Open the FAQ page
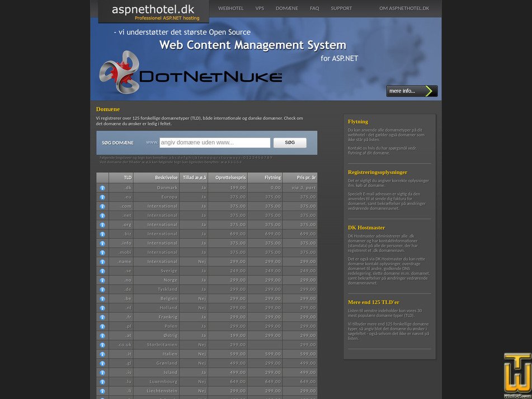Screen dimensions: 532x399 tap(314, 8)
